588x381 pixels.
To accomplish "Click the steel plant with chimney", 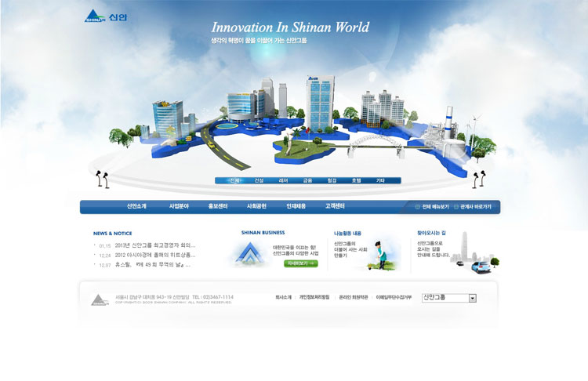I will 445,131.
